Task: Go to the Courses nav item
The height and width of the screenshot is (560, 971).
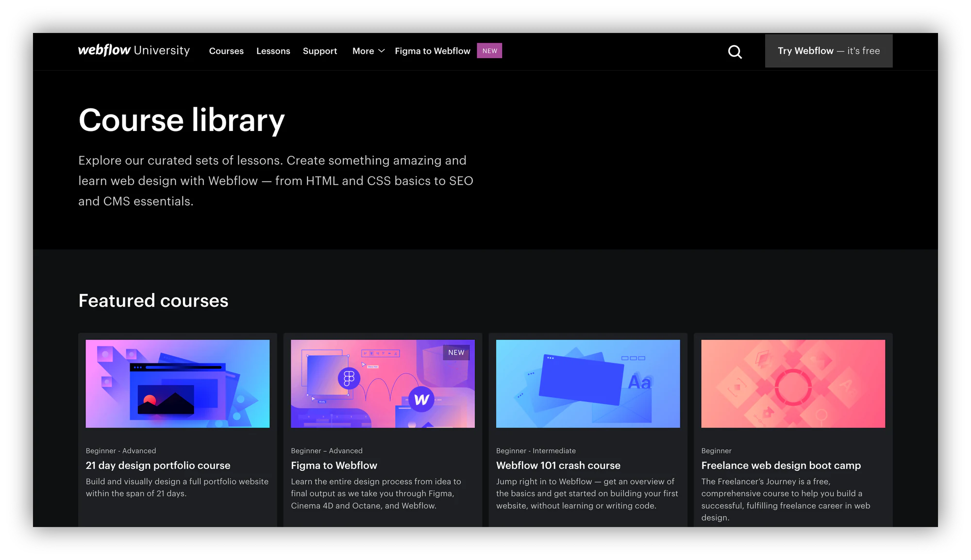Action: click(226, 51)
